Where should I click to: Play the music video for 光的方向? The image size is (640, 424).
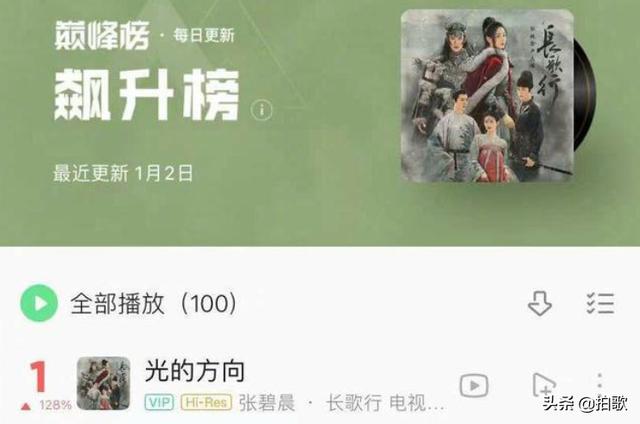pos(474,385)
